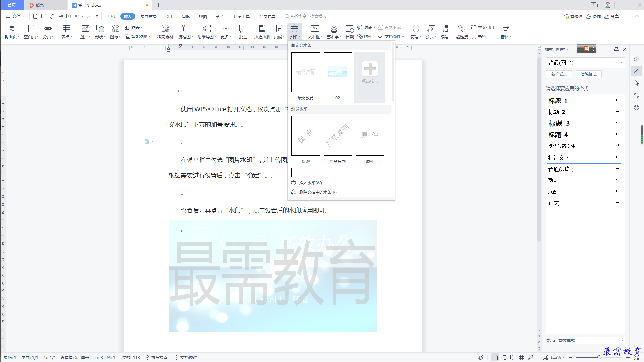Open header and footer (页眉页脚)

(262, 32)
